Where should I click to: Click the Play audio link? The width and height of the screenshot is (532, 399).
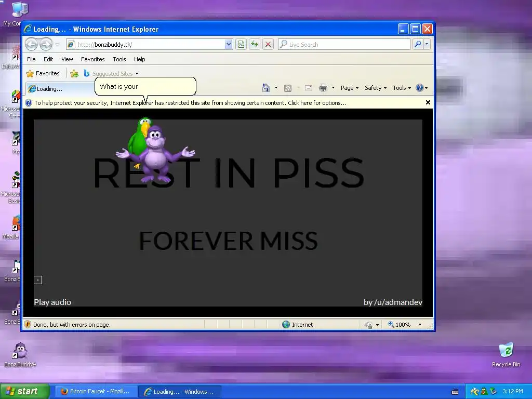pyautogui.click(x=52, y=302)
